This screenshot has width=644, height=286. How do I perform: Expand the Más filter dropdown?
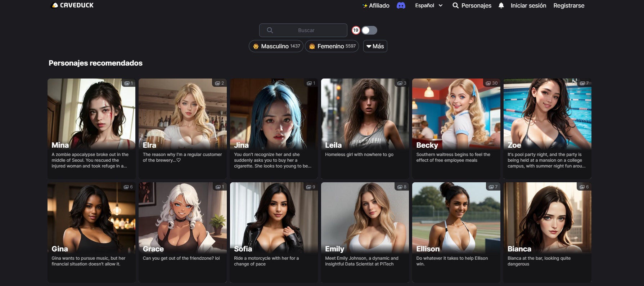point(375,46)
